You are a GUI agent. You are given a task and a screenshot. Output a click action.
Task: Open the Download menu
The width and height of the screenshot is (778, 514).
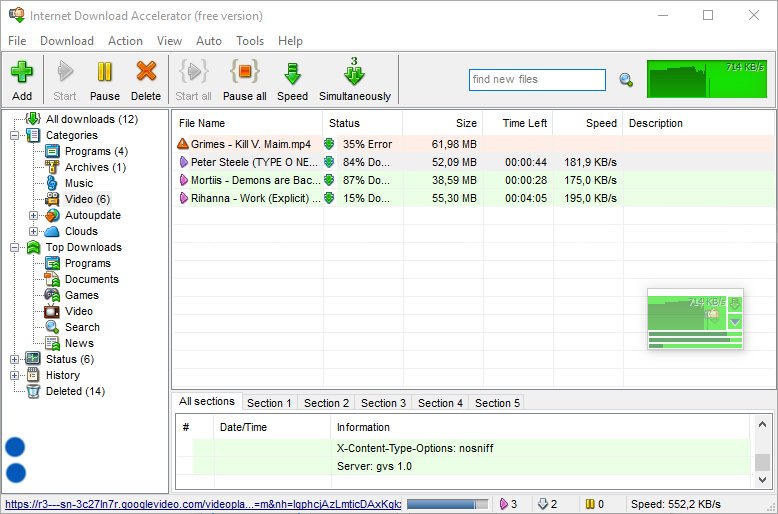(x=67, y=41)
